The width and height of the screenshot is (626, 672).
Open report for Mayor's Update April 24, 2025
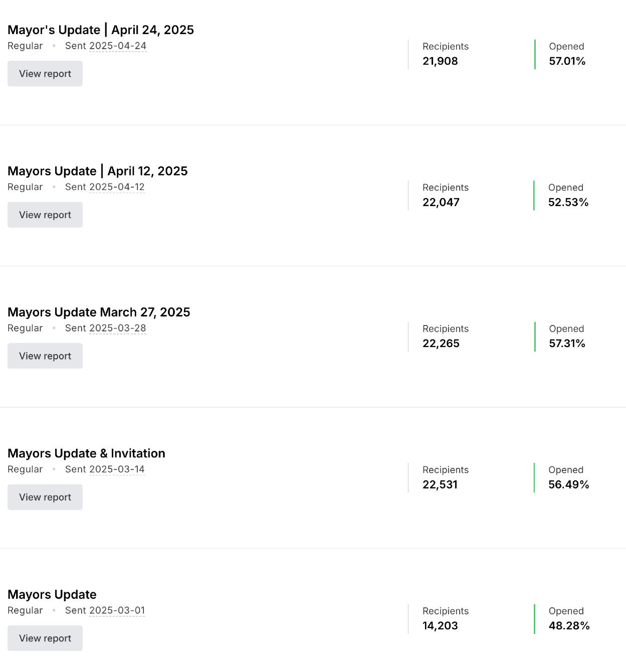45,74
